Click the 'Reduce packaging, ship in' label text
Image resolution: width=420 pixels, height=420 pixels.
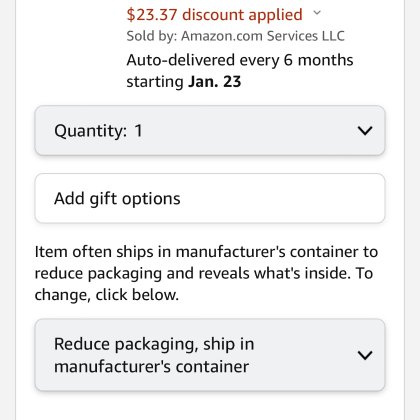click(x=154, y=344)
